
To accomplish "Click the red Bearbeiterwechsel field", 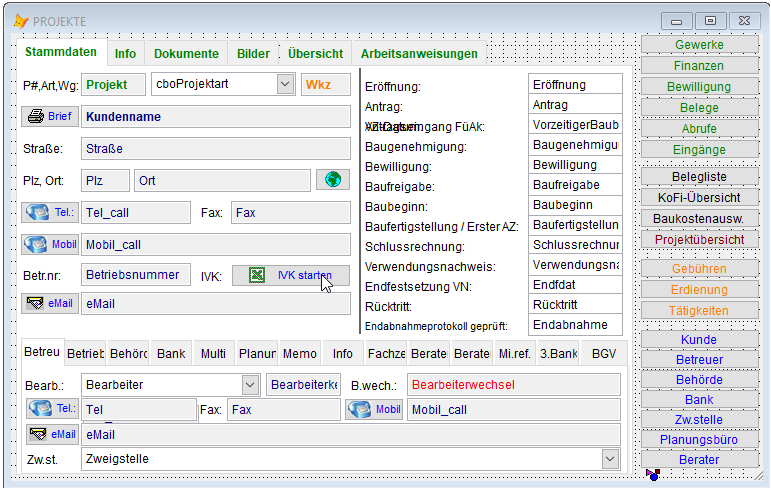I will 514,385.
